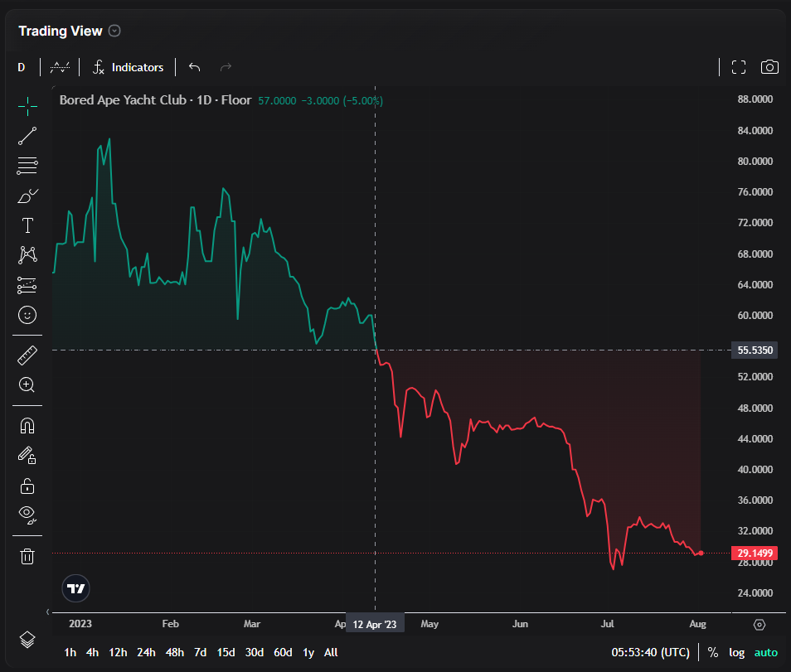Screen dimensions: 791x672
Task: Click the 29.1499 current price label
Action: click(755, 553)
